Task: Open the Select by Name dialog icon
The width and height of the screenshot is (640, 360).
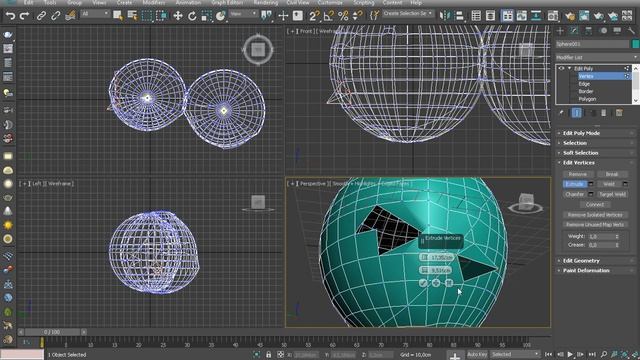Action: click(x=132, y=16)
